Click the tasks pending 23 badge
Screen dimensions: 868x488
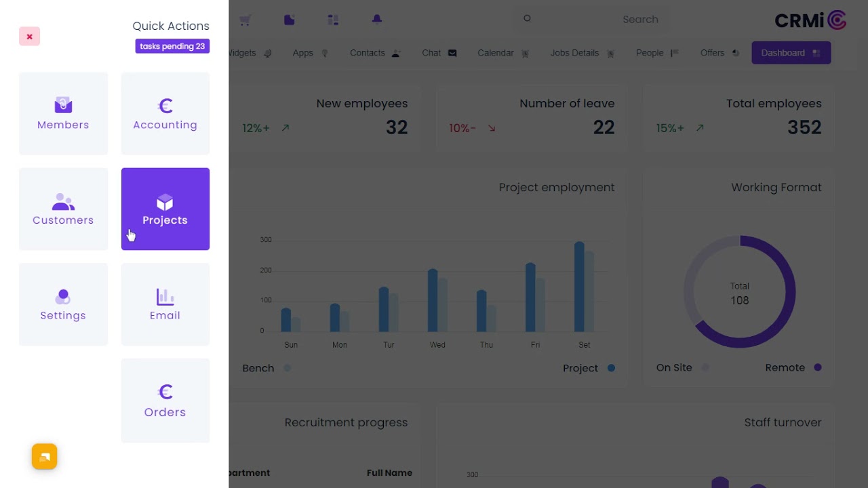pos(172,46)
